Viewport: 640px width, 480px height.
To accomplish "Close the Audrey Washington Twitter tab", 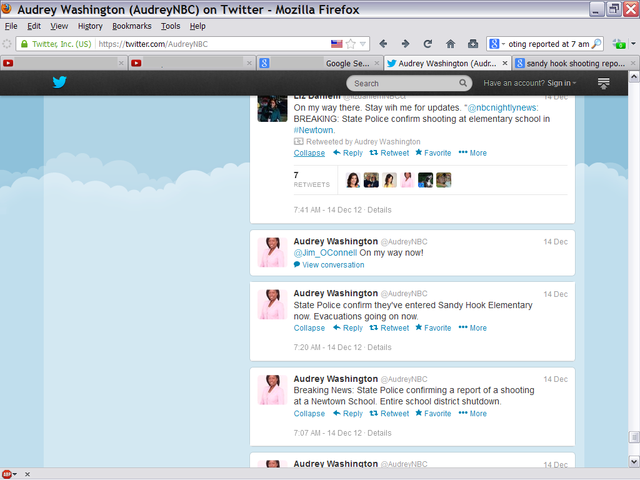I will (505, 63).
